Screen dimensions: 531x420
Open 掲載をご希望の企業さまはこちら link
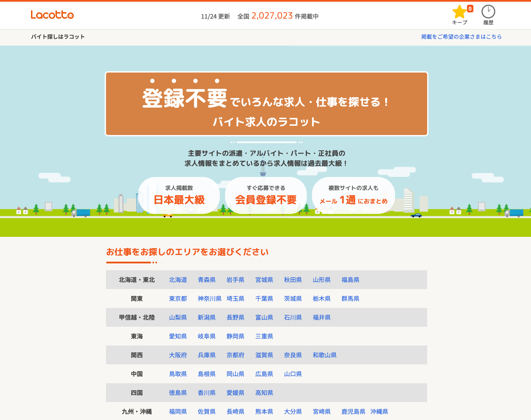[x=461, y=37]
